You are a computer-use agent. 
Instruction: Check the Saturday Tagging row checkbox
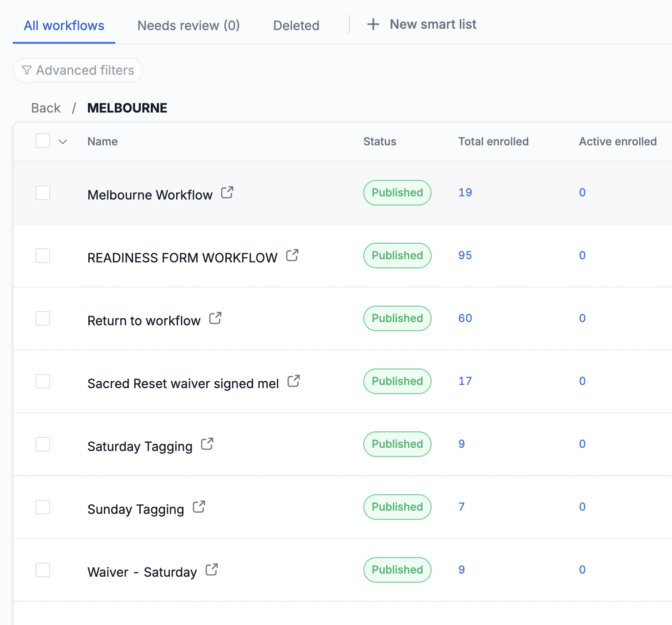tap(43, 444)
